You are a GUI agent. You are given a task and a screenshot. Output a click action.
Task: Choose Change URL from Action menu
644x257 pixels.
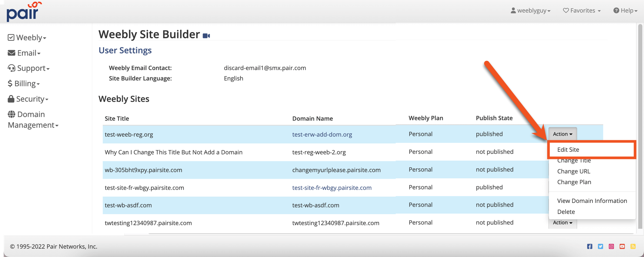574,171
